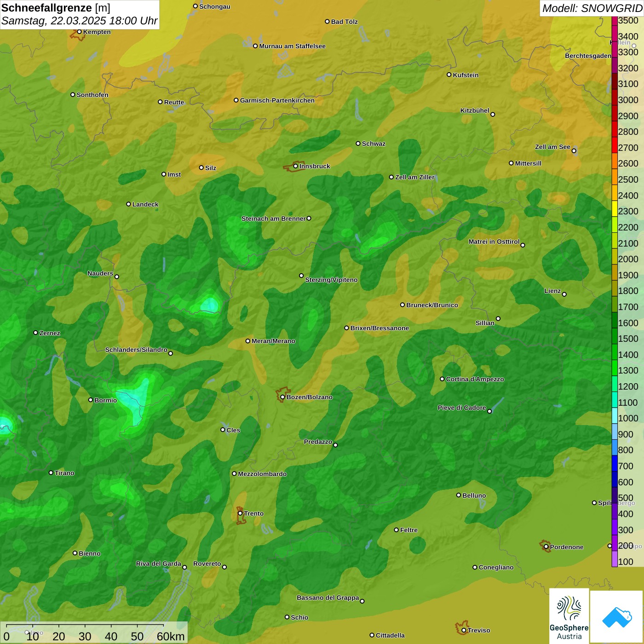Click the Modell: SNOWGRID label
The width and height of the screenshot is (644, 644).
(x=592, y=8)
